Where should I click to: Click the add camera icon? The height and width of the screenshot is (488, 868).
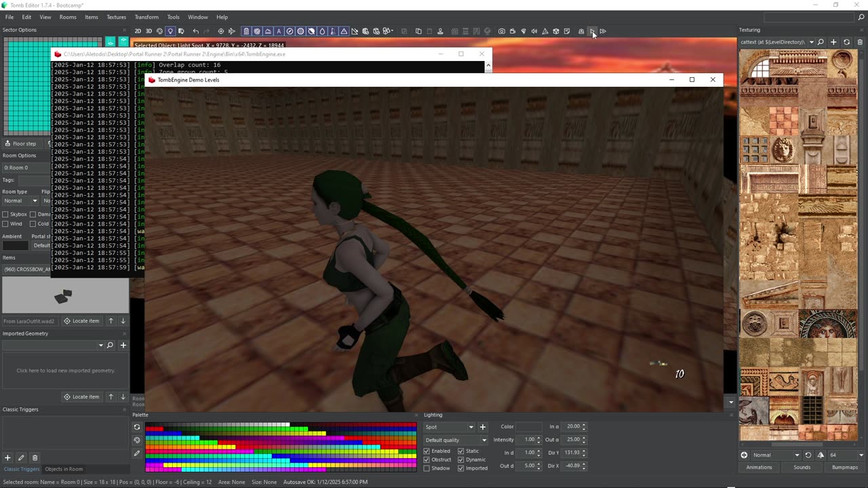point(501,31)
